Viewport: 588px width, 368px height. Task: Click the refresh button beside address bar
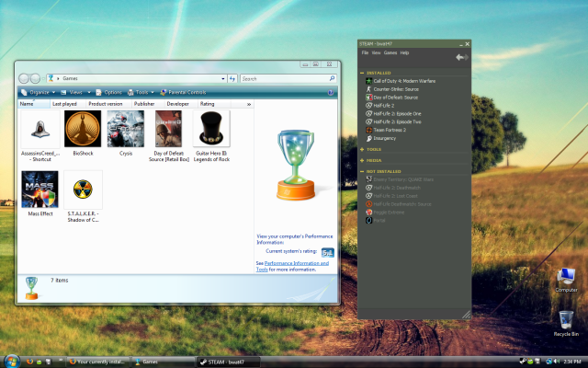pyautogui.click(x=232, y=78)
